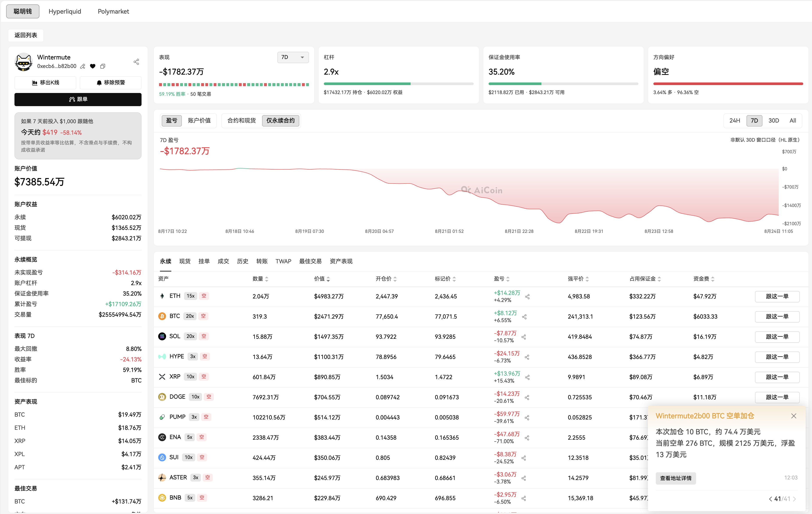Click the 移出K线 button
This screenshot has height=514, width=812.
pos(45,83)
